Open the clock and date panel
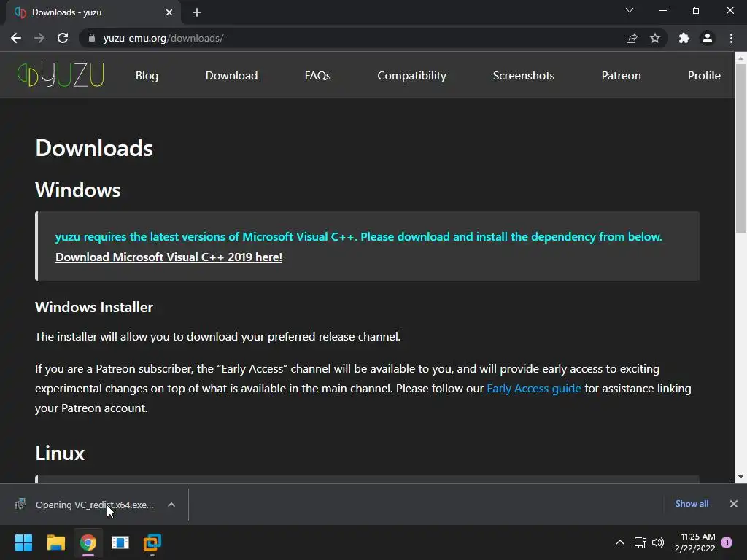The height and width of the screenshot is (560, 747). pos(695,542)
